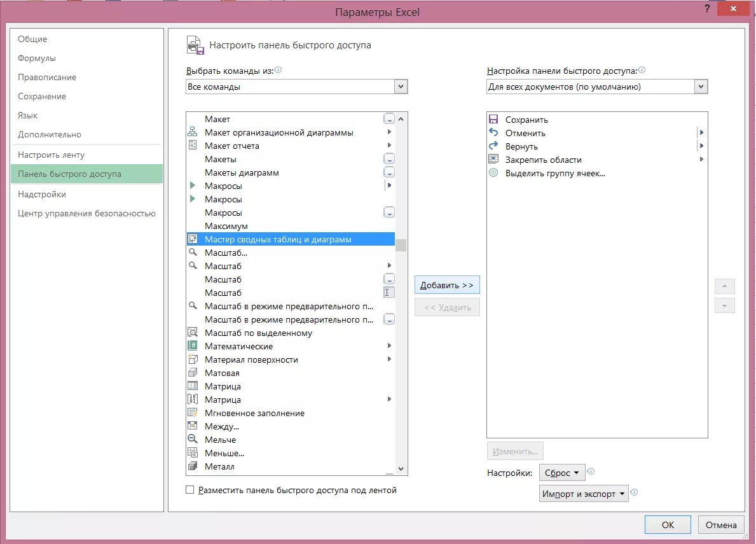Image resolution: width=756 pixels, height=544 pixels.
Task: Click the scroll-up arrow of commands list
Action: 401,118
